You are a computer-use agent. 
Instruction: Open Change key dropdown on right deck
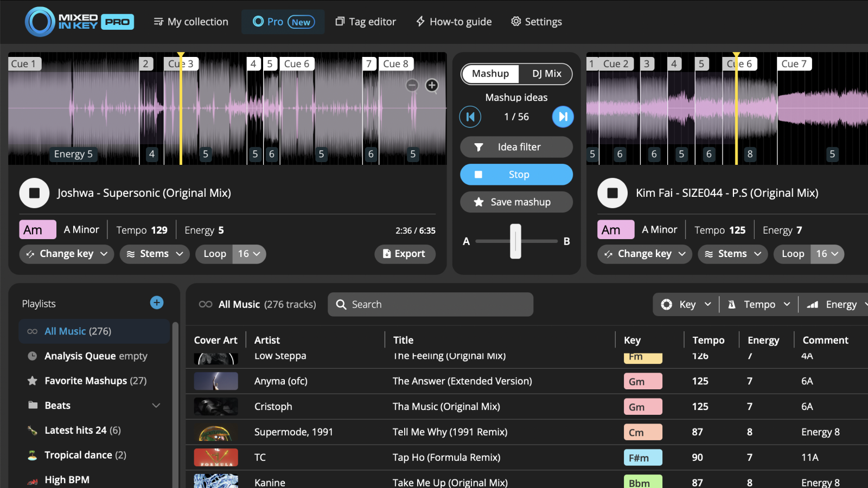[644, 254]
